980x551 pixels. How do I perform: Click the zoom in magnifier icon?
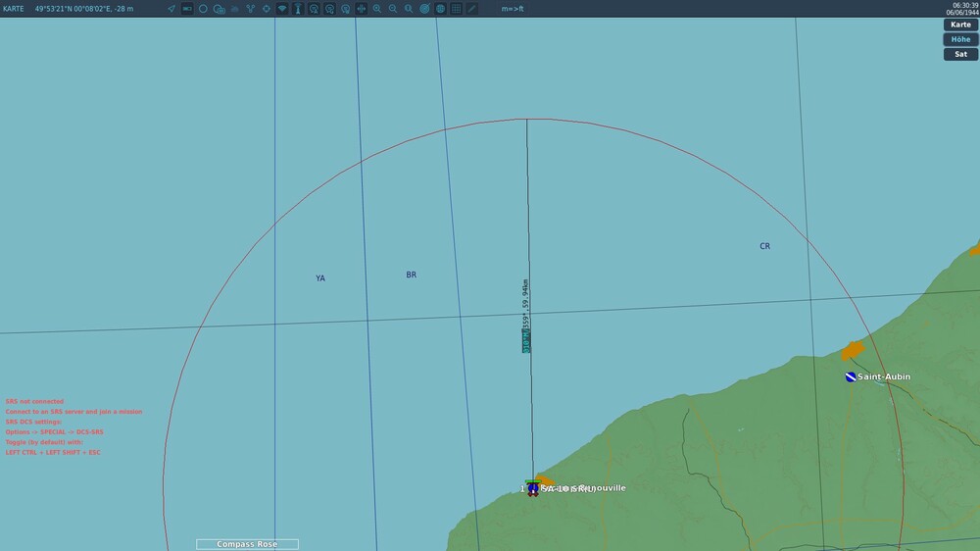[x=377, y=9]
